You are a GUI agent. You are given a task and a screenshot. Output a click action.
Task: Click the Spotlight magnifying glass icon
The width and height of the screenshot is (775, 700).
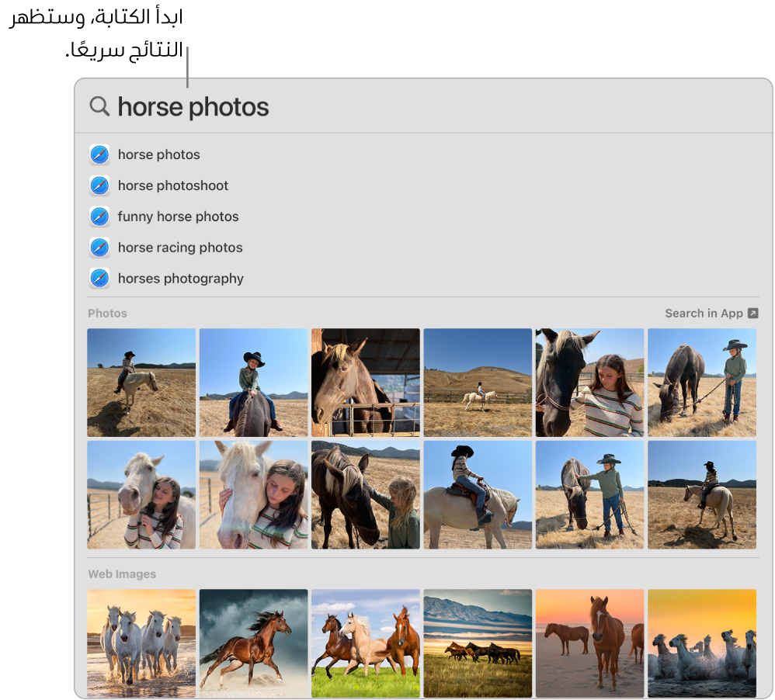coord(99,106)
